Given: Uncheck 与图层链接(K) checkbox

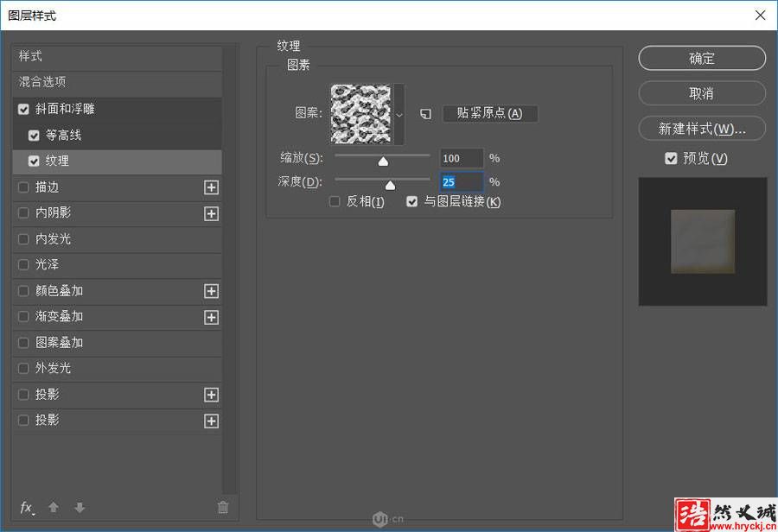Looking at the screenshot, I should [411, 201].
